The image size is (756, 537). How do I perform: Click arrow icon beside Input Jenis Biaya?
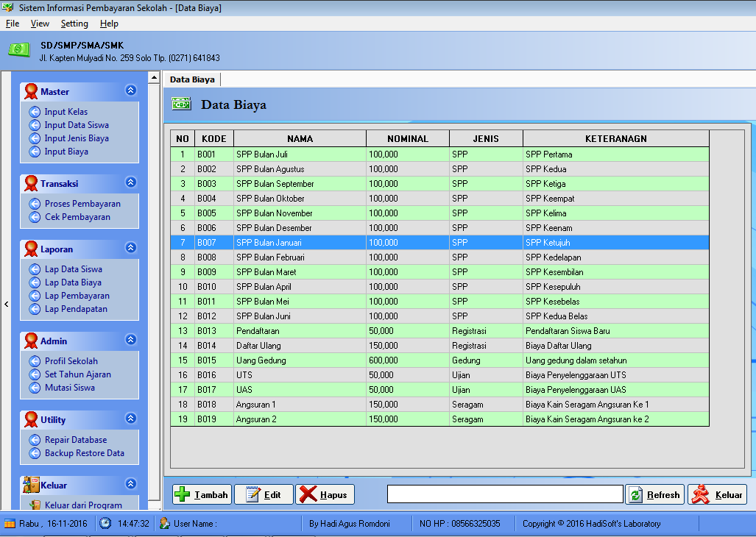(x=35, y=138)
